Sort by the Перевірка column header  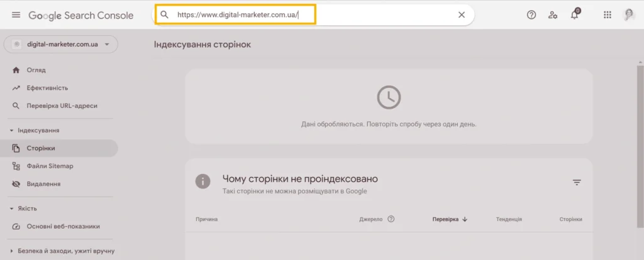[450, 219]
